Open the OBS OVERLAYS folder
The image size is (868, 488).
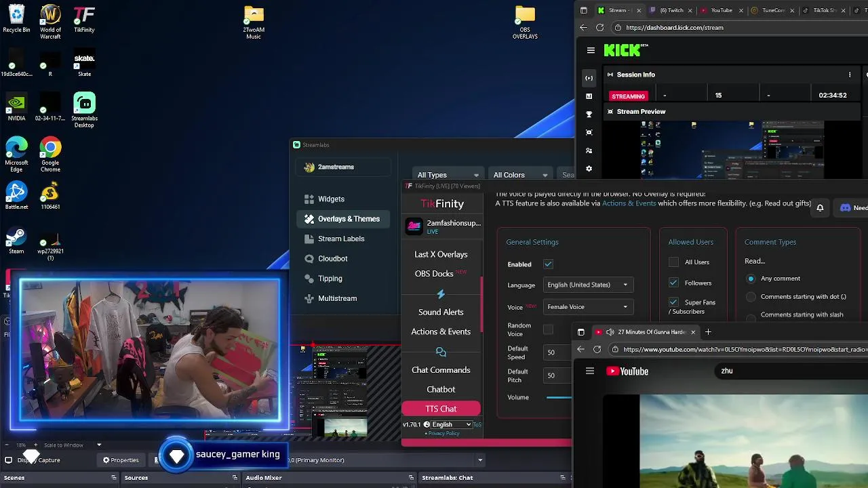tap(525, 22)
